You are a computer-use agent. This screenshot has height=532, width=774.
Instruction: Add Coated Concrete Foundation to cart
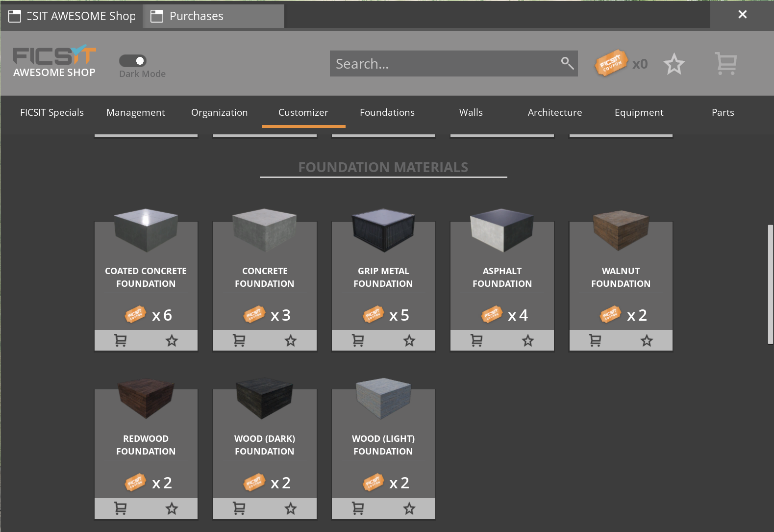click(121, 340)
